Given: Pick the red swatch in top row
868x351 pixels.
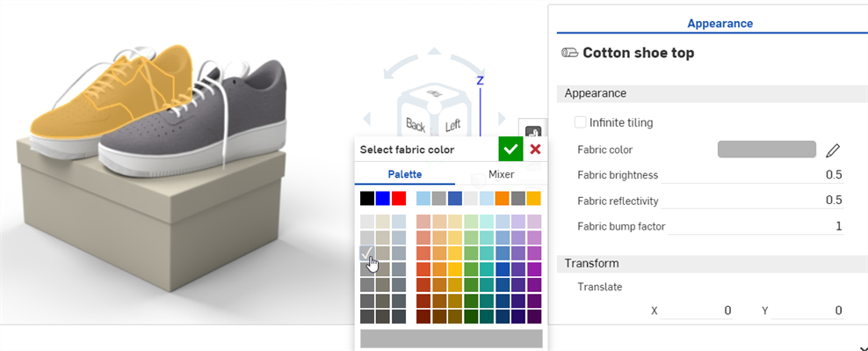Looking at the screenshot, I should 399,199.
